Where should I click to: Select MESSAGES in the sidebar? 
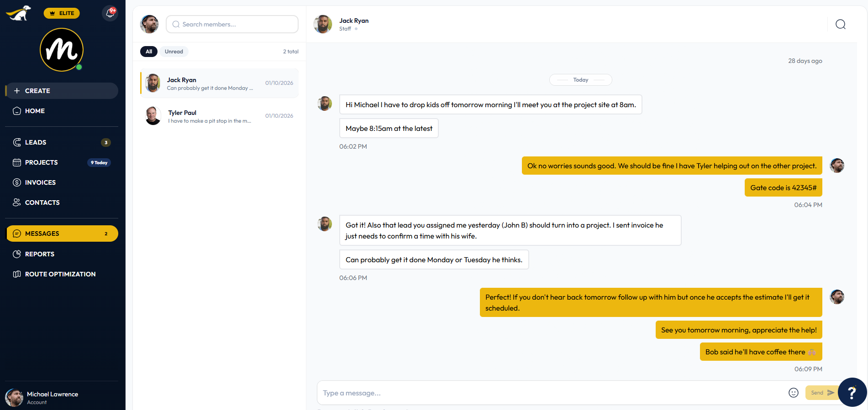pos(62,234)
